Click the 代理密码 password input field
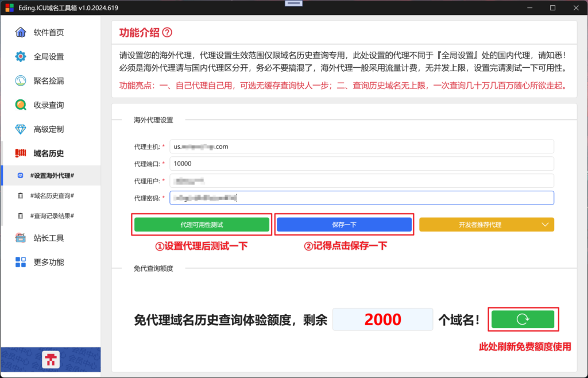 (362, 198)
